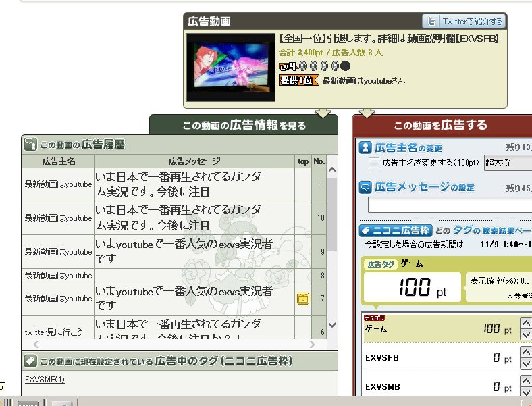Click the 合計 3,400pt total text

pos(300,53)
